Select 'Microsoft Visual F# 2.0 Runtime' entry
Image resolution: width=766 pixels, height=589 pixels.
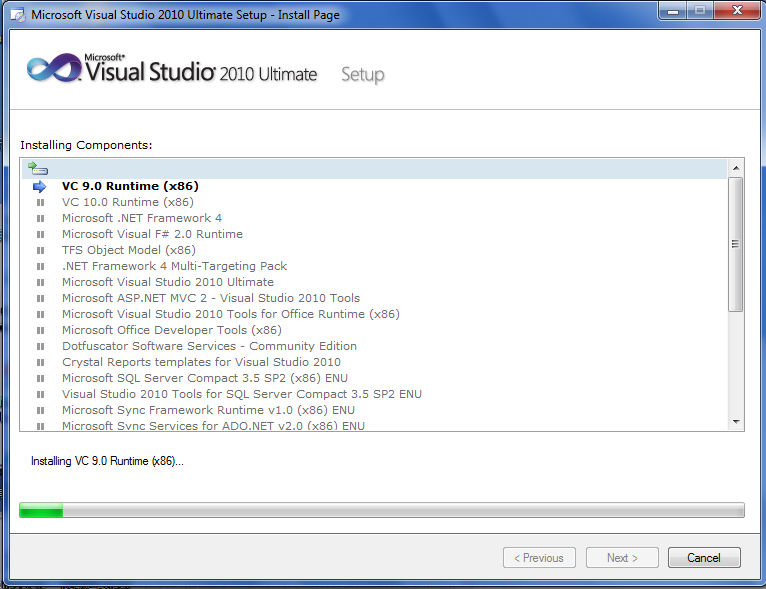[x=152, y=234]
